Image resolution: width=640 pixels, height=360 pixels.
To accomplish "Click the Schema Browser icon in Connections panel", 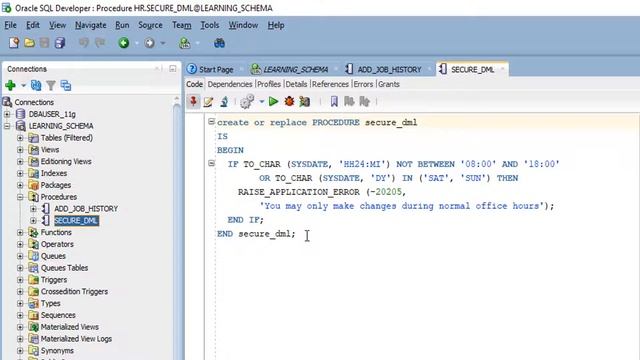I will tap(66, 85).
